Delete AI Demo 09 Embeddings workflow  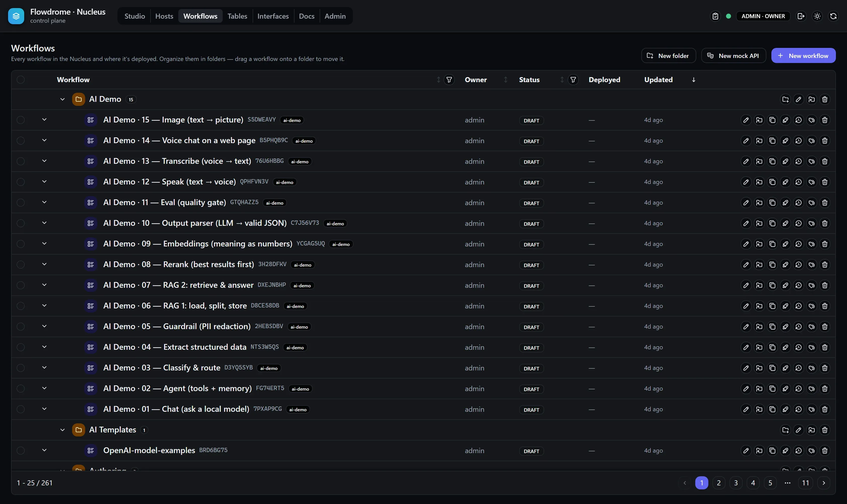[825, 244]
